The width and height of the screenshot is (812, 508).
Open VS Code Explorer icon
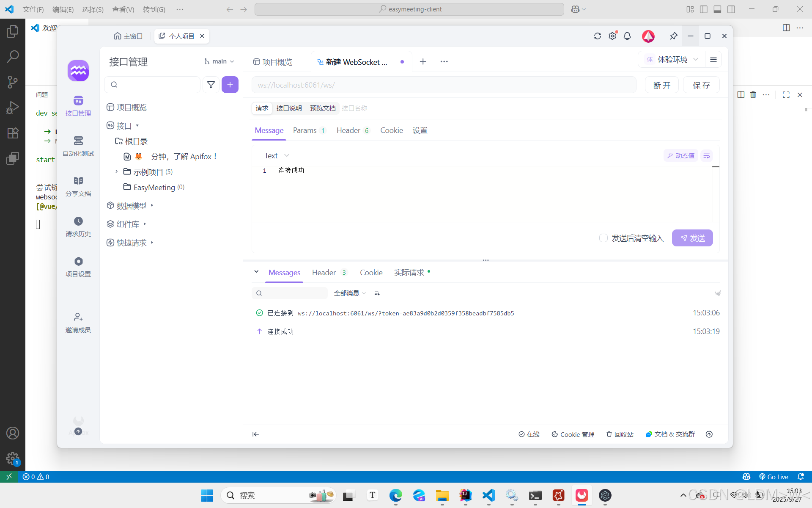[13, 31]
